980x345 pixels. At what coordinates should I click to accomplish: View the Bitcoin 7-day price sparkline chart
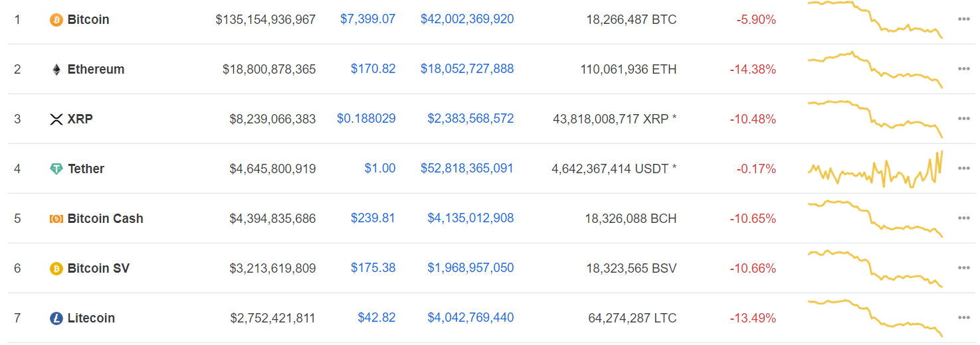point(876,19)
